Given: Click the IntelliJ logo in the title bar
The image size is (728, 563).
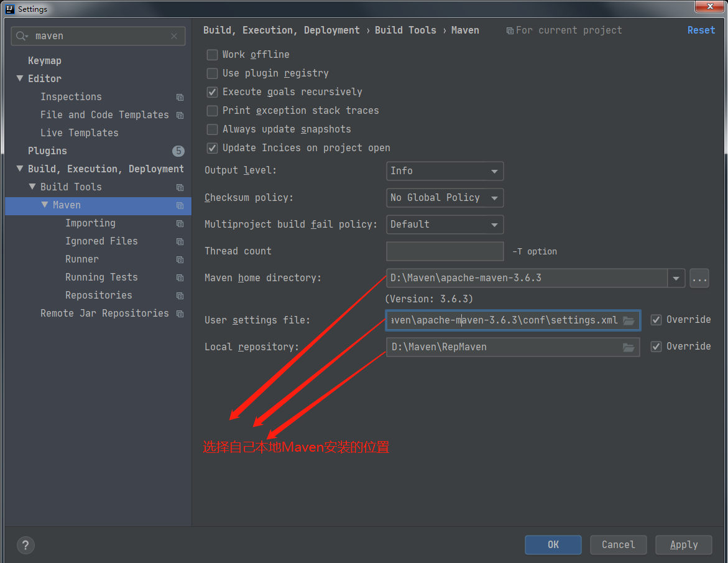Looking at the screenshot, I should pyautogui.click(x=10, y=9).
